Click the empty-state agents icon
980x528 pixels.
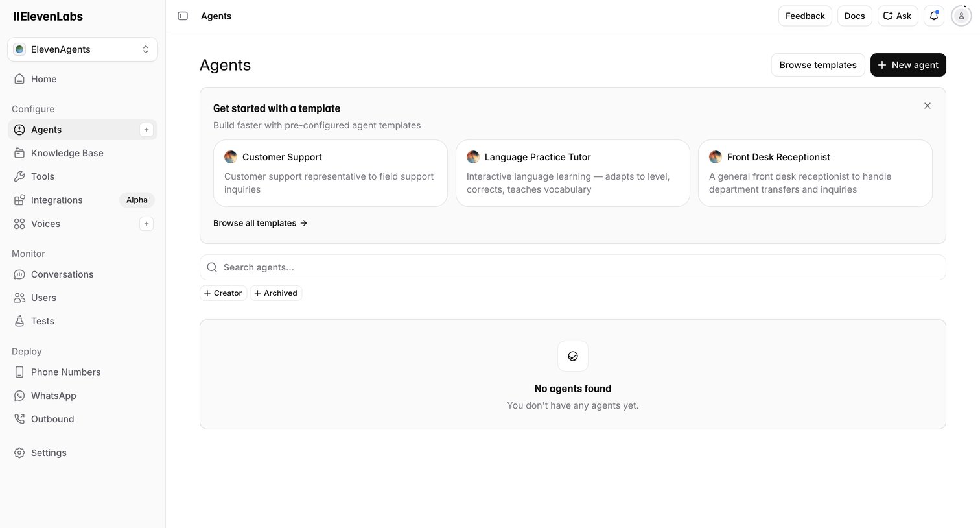pos(573,356)
